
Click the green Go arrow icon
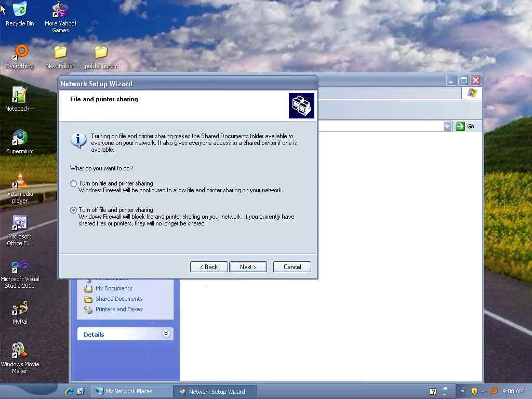pos(460,127)
